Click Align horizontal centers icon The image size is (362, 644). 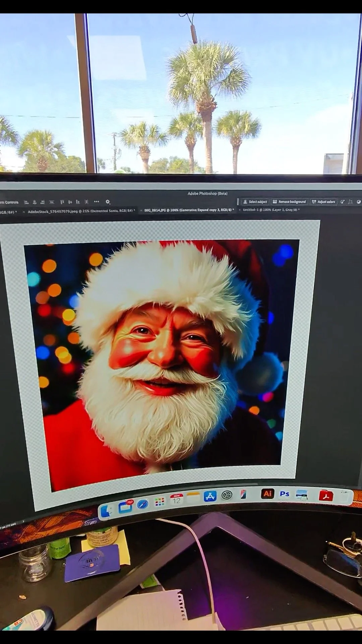tap(35, 202)
